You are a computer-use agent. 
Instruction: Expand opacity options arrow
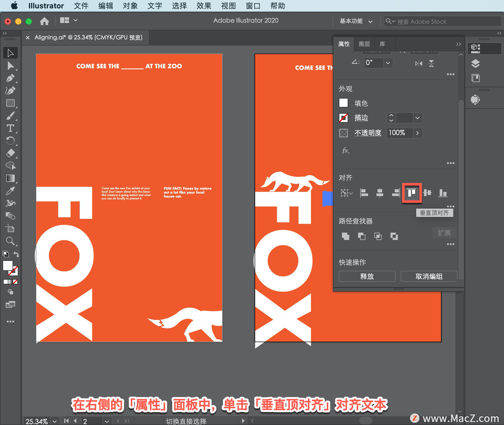click(417, 133)
